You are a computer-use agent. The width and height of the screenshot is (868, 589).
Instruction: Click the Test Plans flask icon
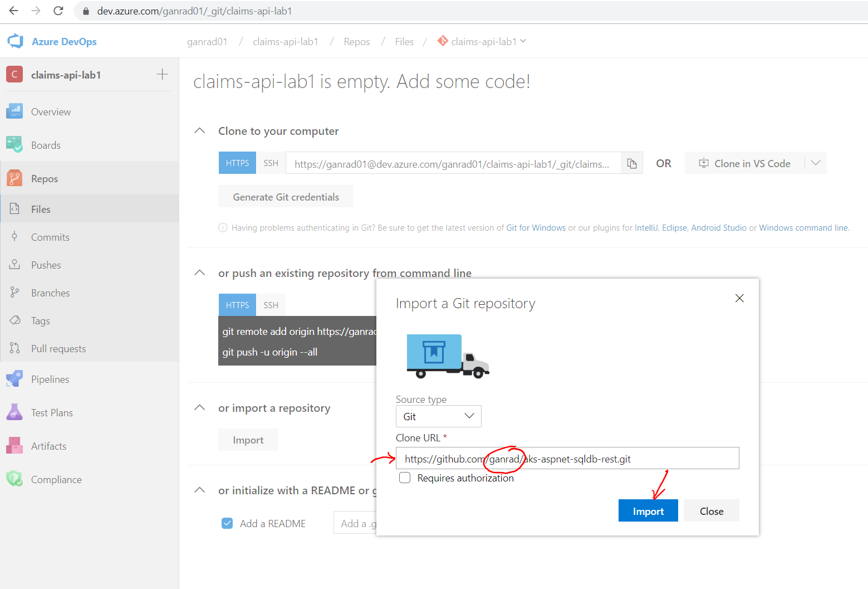pyautogui.click(x=14, y=412)
